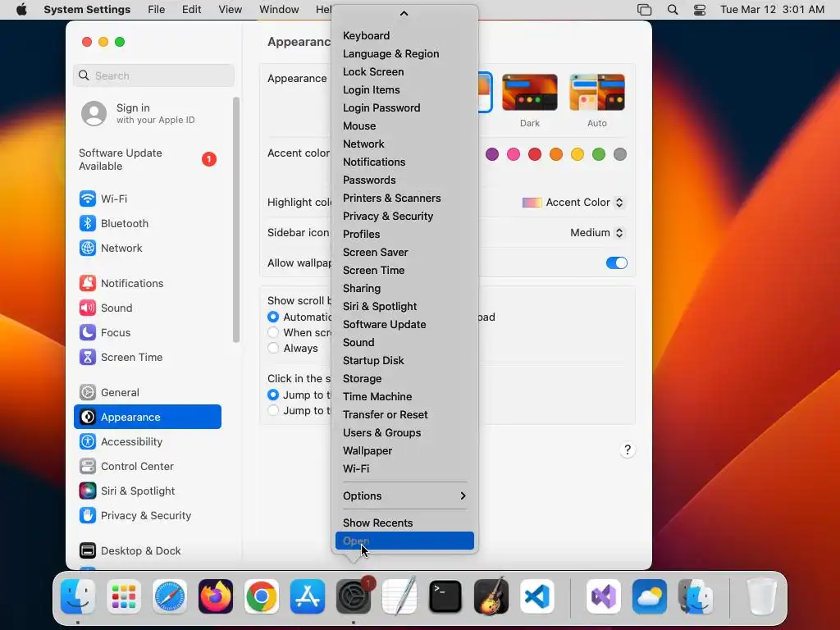The image size is (840, 630).
Task: Select Always show scroll bars
Action: pos(273,348)
